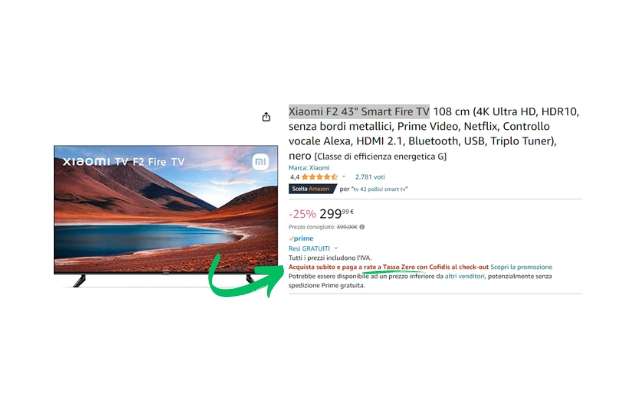Expand the Resi GRATUITI dropdown arrow
Image resolution: width=640 pixels, height=400 pixels.
[336, 248]
